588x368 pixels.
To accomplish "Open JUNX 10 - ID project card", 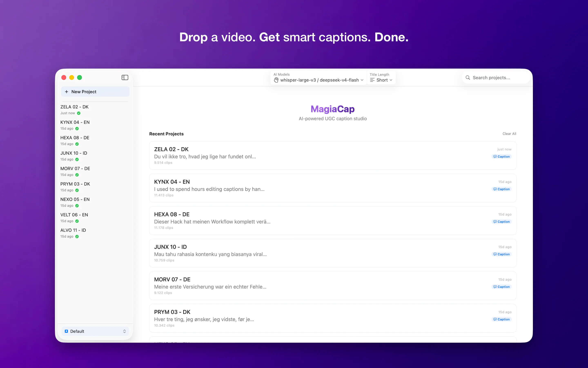I will pyautogui.click(x=333, y=253).
